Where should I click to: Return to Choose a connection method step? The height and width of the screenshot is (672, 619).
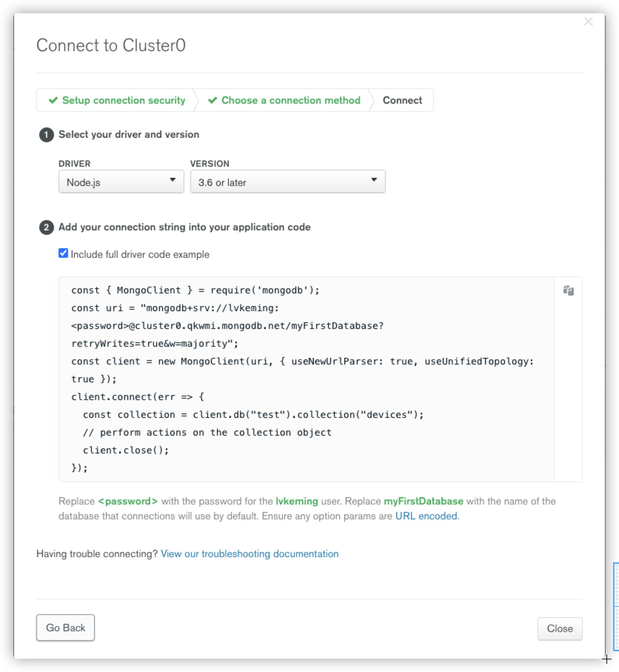[291, 100]
